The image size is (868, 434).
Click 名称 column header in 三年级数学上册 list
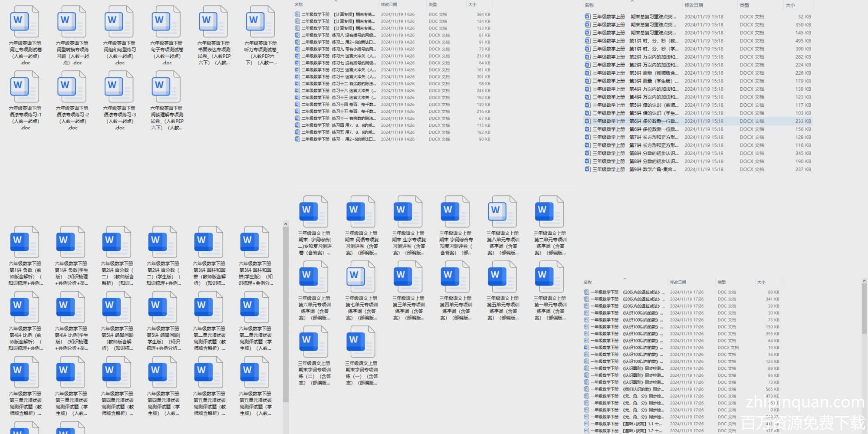[x=589, y=5]
